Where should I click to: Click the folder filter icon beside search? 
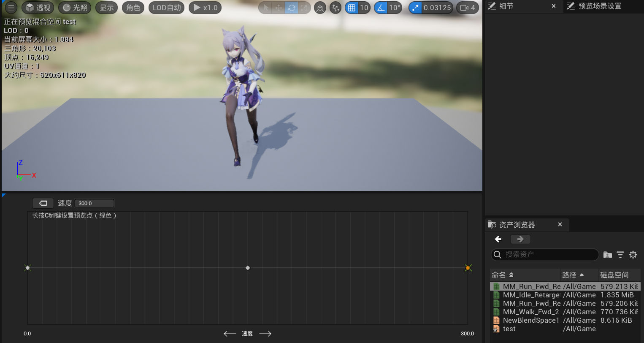tap(607, 255)
